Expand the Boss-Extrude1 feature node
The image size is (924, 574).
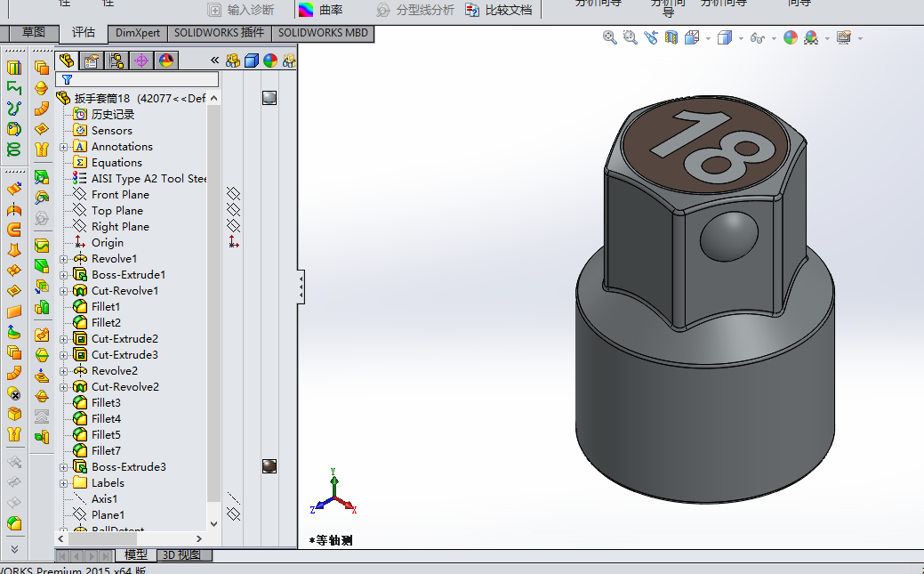(x=63, y=275)
